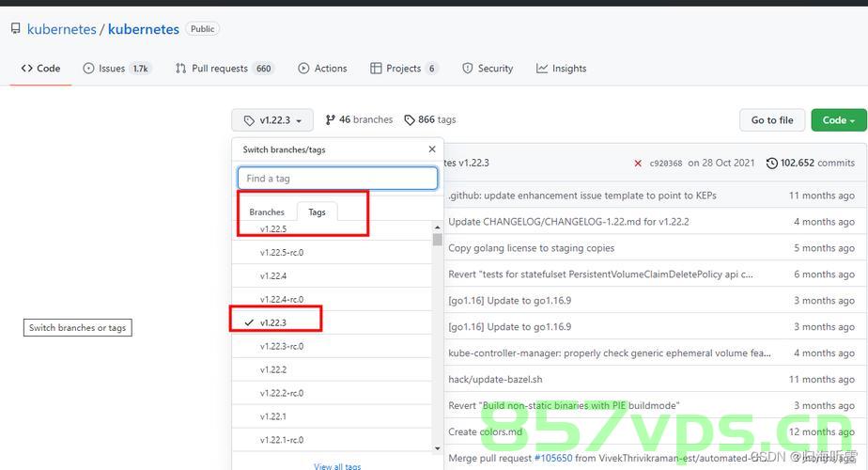Image resolution: width=868 pixels, height=470 pixels.
Task: Click the Actions play icon
Action: click(303, 69)
